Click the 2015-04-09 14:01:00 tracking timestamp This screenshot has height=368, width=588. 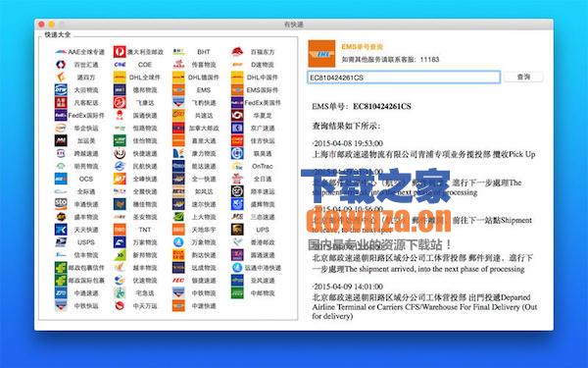348,287
